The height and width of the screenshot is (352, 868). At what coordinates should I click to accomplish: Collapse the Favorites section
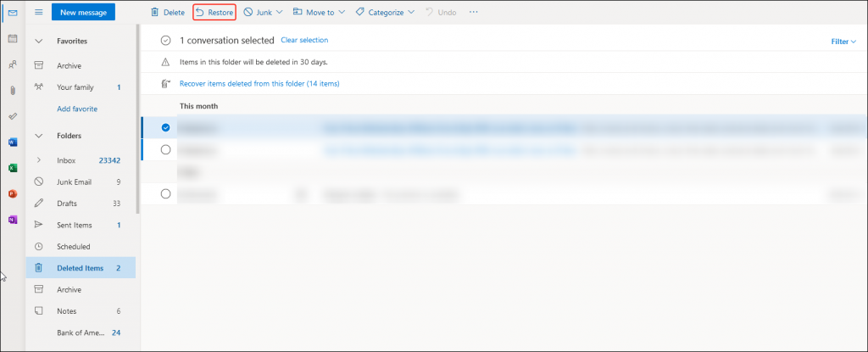click(39, 41)
